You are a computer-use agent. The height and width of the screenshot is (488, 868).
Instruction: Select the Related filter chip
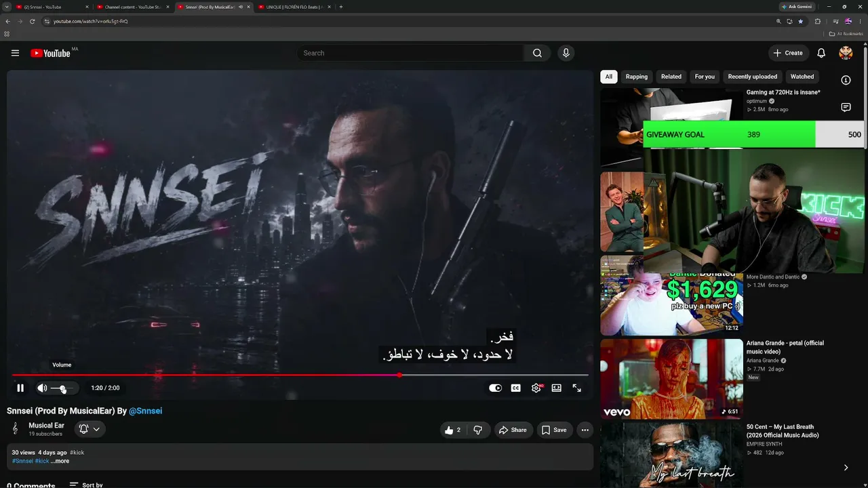tap(671, 77)
